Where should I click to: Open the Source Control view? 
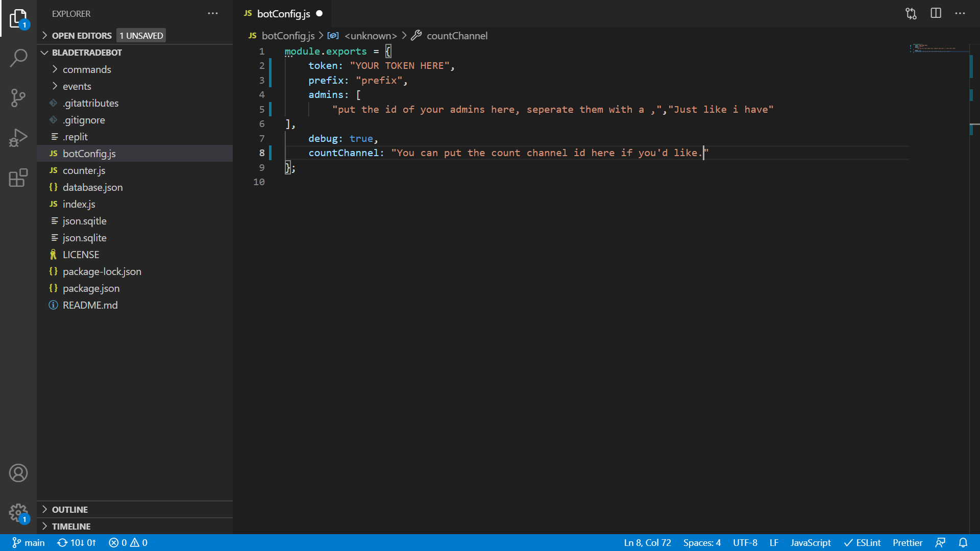18,98
